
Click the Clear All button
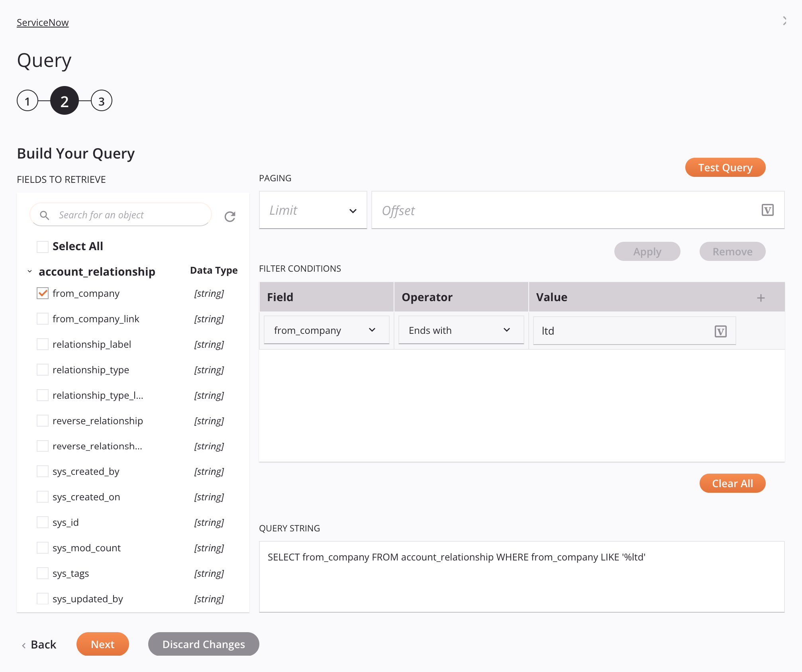click(x=732, y=483)
